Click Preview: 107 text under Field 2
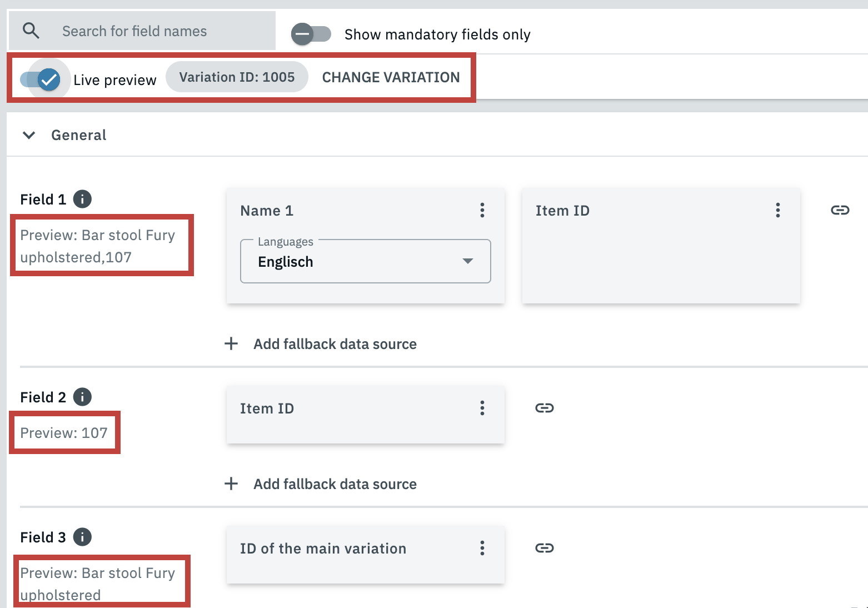The image size is (868, 608). pyautogui.click(x=64, y=433)
